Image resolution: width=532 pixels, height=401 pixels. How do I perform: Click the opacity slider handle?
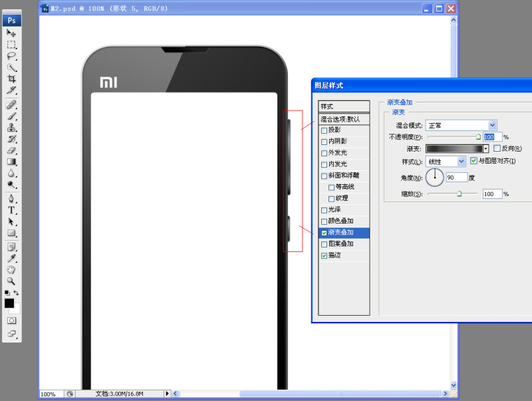point(478,137)
